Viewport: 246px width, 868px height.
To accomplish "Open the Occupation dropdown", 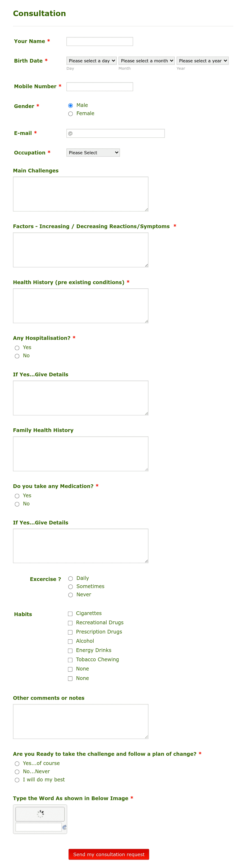I will point(93,152).
